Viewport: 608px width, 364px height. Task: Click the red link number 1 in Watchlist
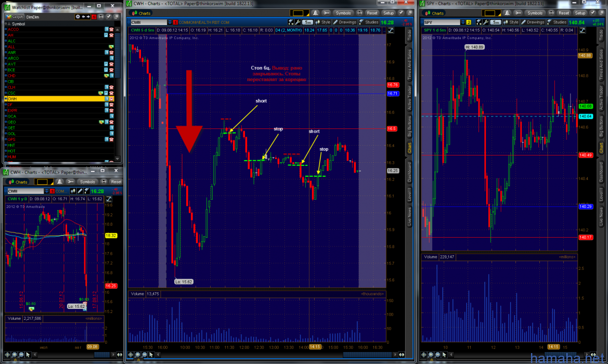[x=94, y=17]
